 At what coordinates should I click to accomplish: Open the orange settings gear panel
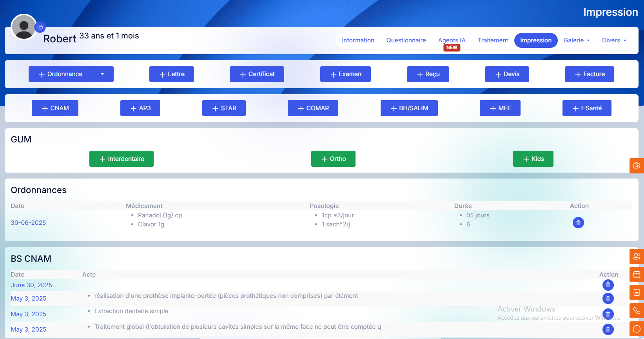pyautogui.click(x=636, y=166)
